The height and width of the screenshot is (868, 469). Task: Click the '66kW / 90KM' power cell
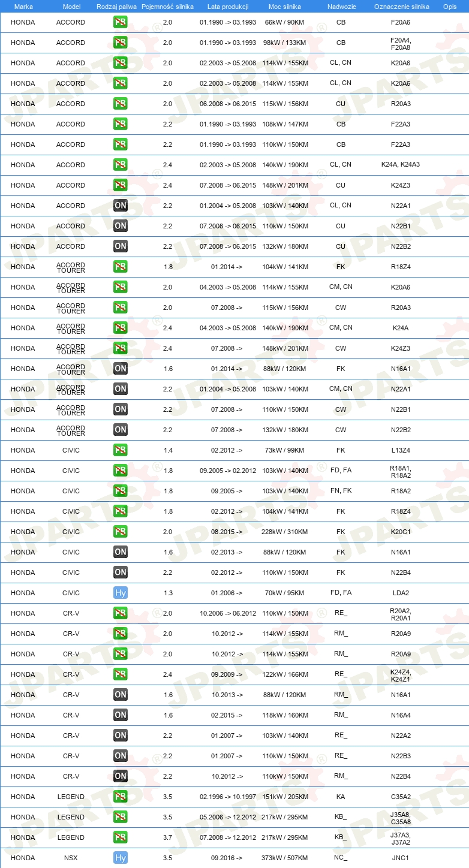pos(285,22)
